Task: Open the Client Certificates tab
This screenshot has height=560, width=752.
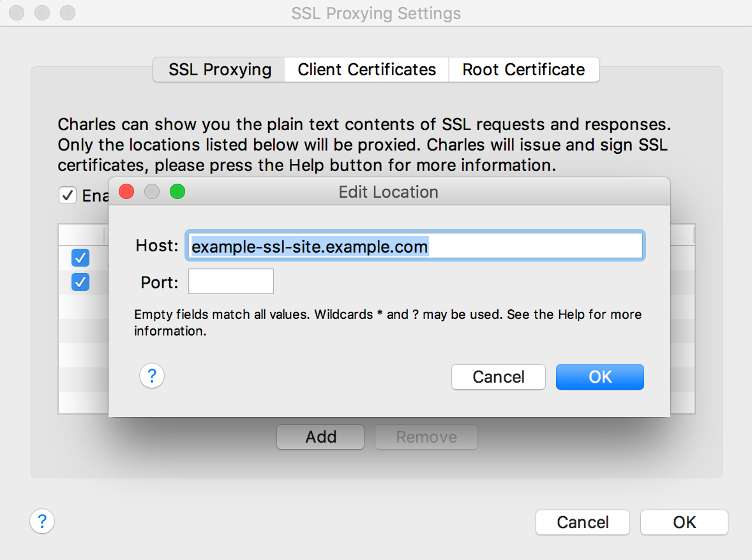Action: coord(367,70)
